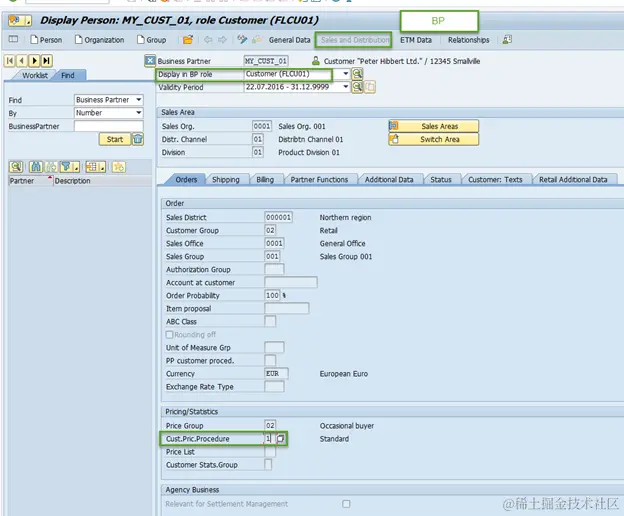Click the Start search button
Screen dimensions: 624x516
coord(115,139)
